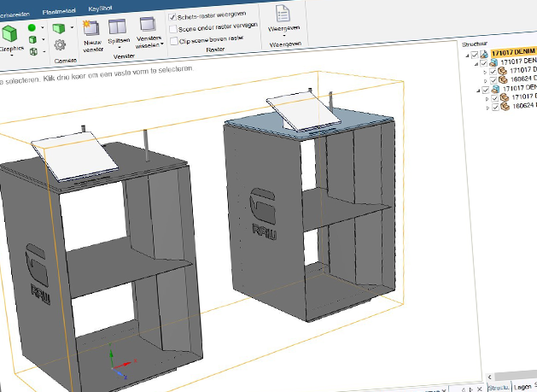Enable Clip scene boven raster checkbox
Screen dimensions: 537x392
(x=174, y=42)
